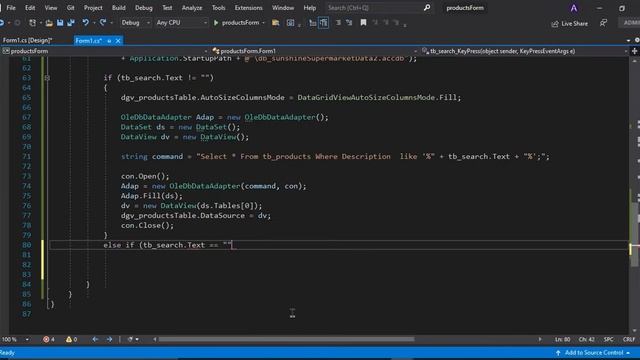Open the Help menu
The image size is (640, 360).
(x=309, y=8)
